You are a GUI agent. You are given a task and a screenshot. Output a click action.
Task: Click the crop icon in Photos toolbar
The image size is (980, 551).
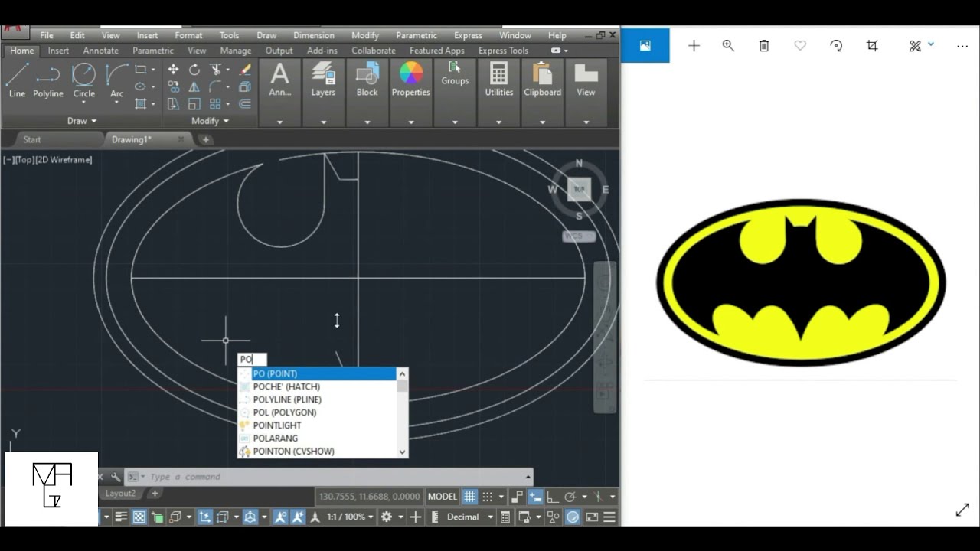pyautogui.click(x=872, y=46)
